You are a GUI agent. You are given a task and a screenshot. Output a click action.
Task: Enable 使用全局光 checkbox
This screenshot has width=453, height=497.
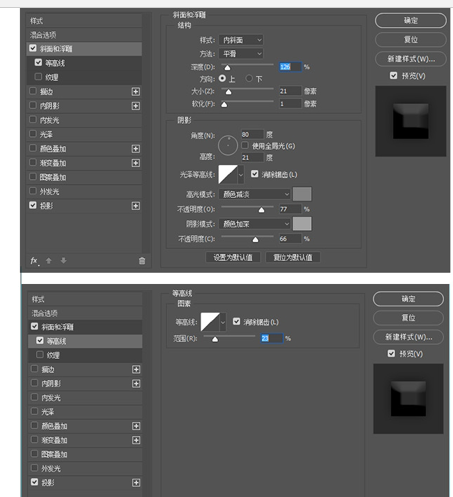pos(245,145)
